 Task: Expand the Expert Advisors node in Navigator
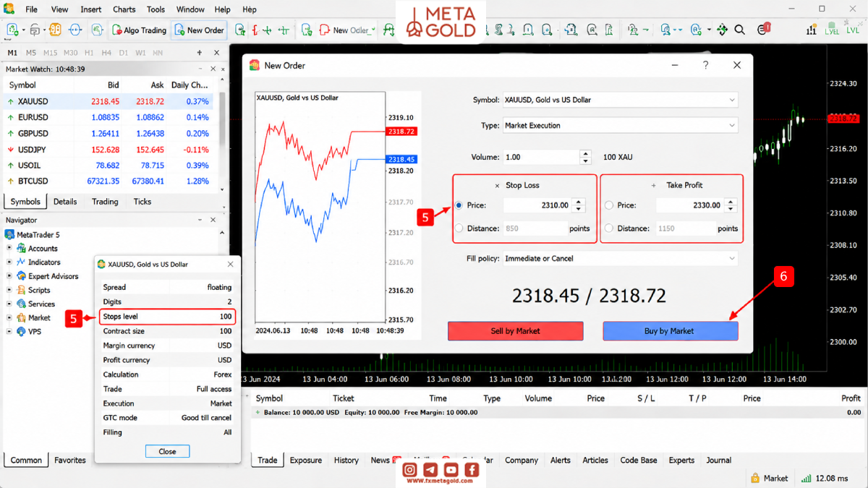pos(9,276)
